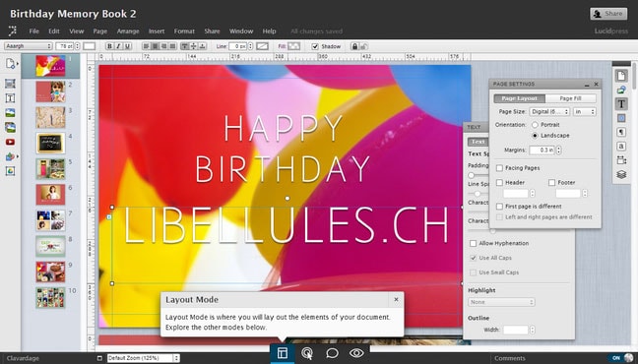
Task: Select the Page Layout tab
Action: [x=520, y=98]
